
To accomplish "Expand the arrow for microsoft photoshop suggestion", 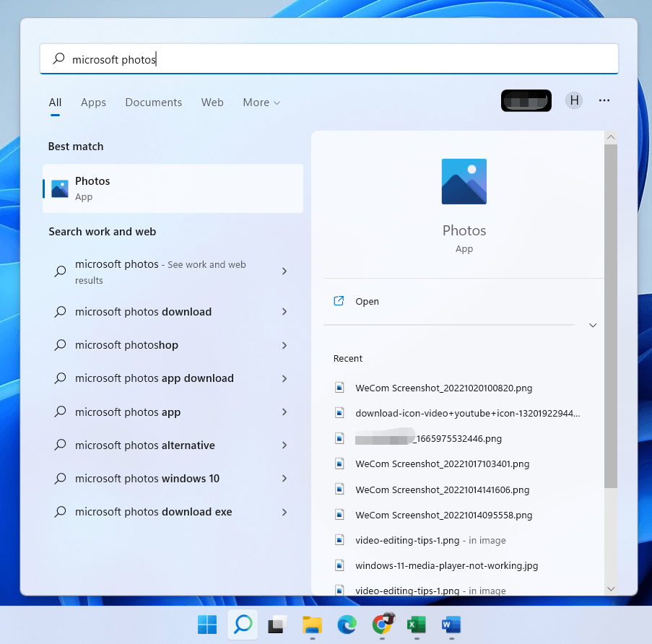I will tap(284, 345).
